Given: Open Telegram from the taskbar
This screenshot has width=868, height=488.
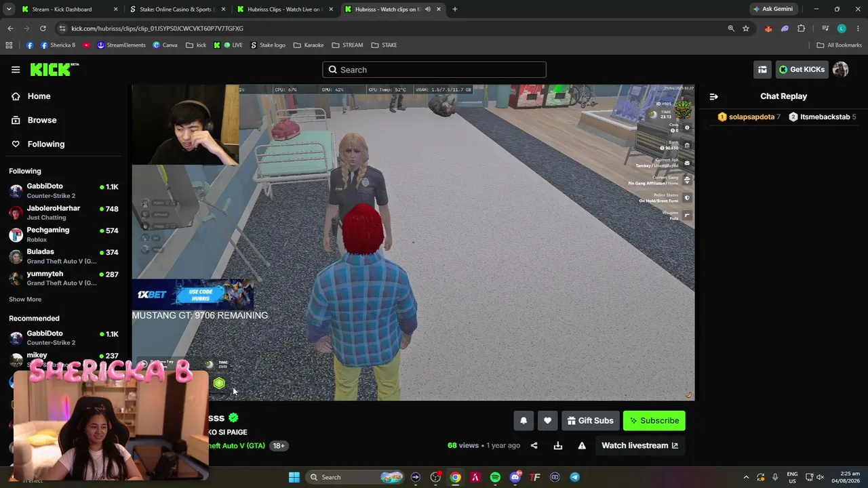Looking at the screenshot, I should tap(574, 477).
